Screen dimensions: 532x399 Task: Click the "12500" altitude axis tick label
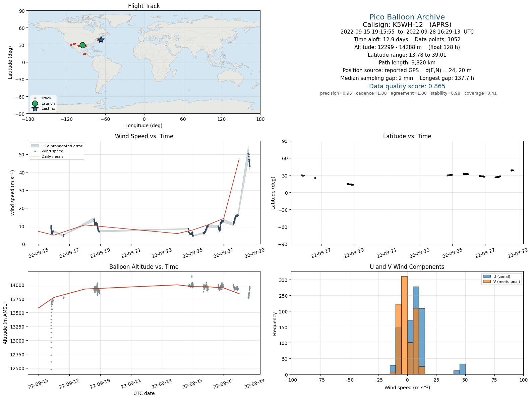point(18,368)
